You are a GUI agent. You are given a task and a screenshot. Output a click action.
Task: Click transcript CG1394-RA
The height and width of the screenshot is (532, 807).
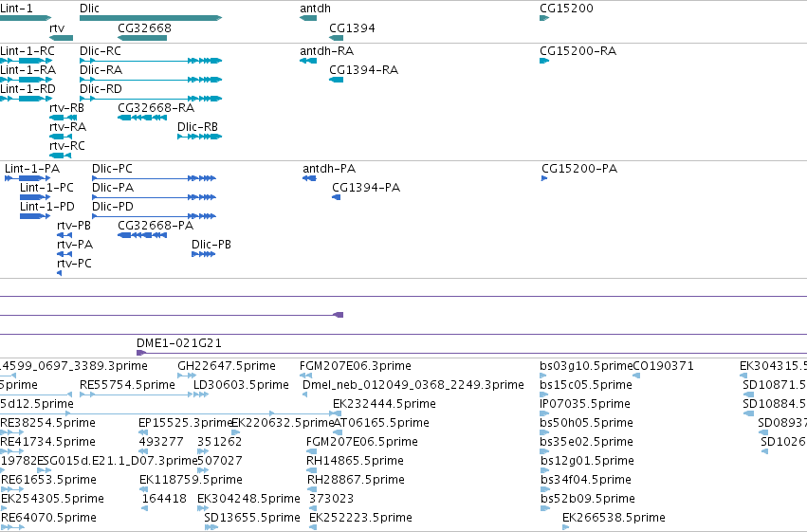point(336,80)
